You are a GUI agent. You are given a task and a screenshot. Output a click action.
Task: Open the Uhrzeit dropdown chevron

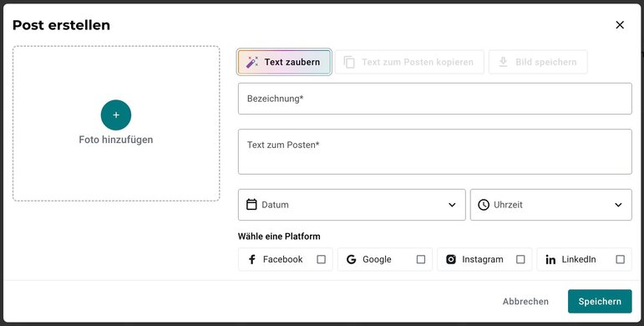click(618, 205)
